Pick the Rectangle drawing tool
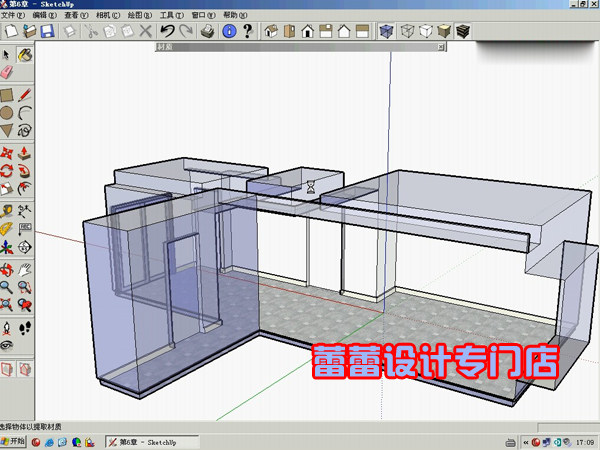600x450 pixels. (7, 95)
